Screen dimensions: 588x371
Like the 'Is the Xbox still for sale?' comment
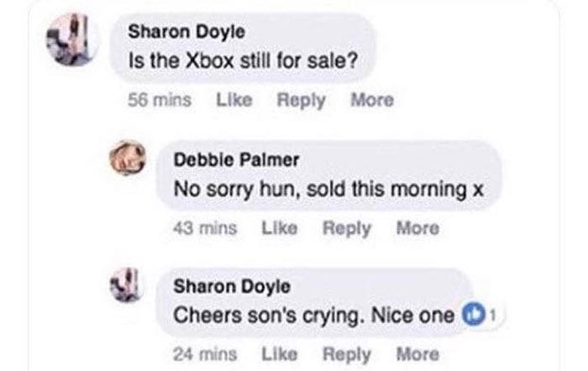234,100
